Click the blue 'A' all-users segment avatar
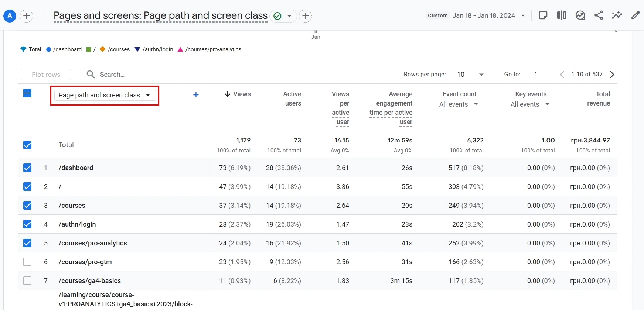The image size is (644, 310). coord(10,16)
